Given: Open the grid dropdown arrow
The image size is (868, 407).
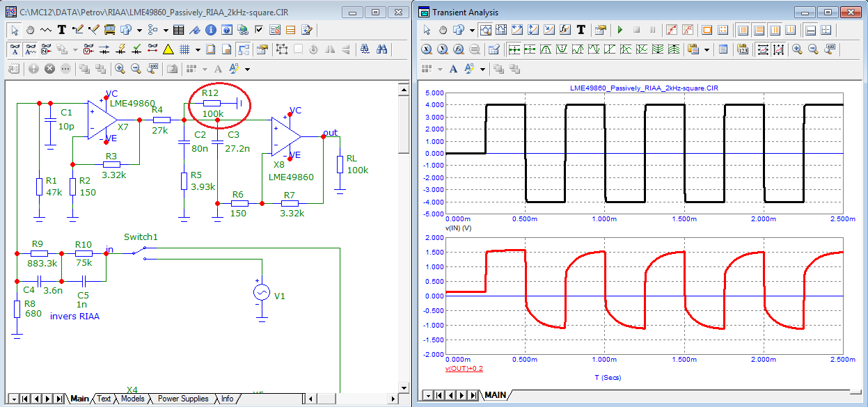Looking at the screenshot, I should click(198, 49).
